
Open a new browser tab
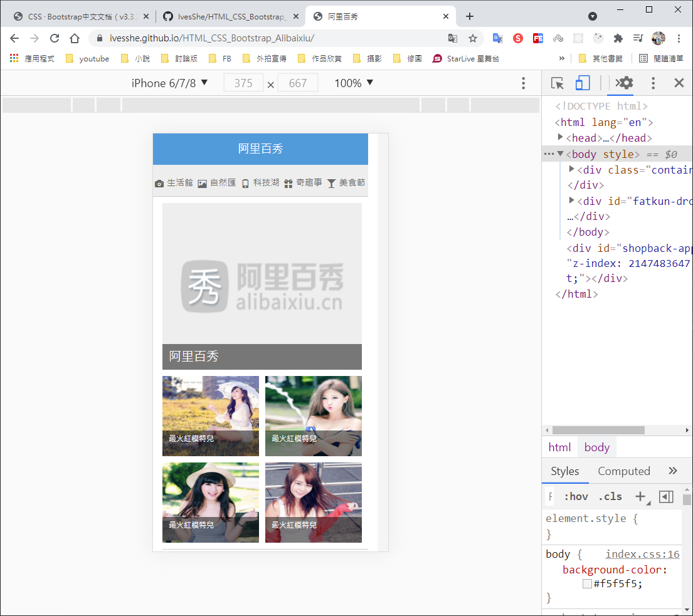tap(470, 16)
